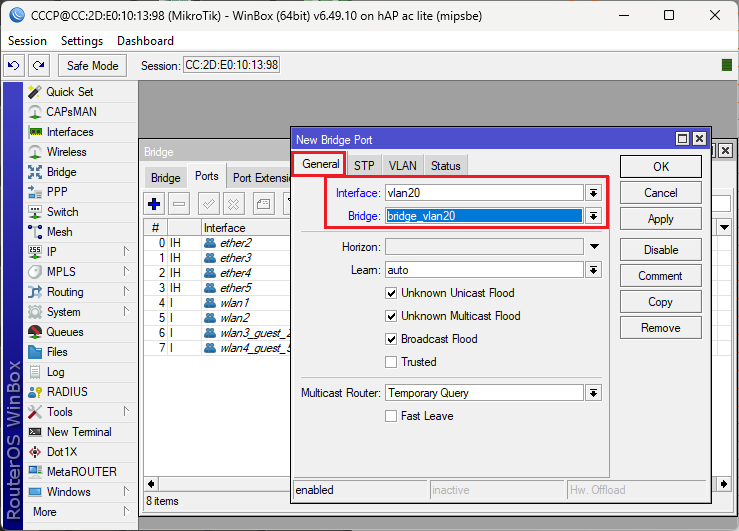Image resolution: width=739 pixels, height=531 pixels.
Task: Switch to the STP tab
Action: [364, 166]
